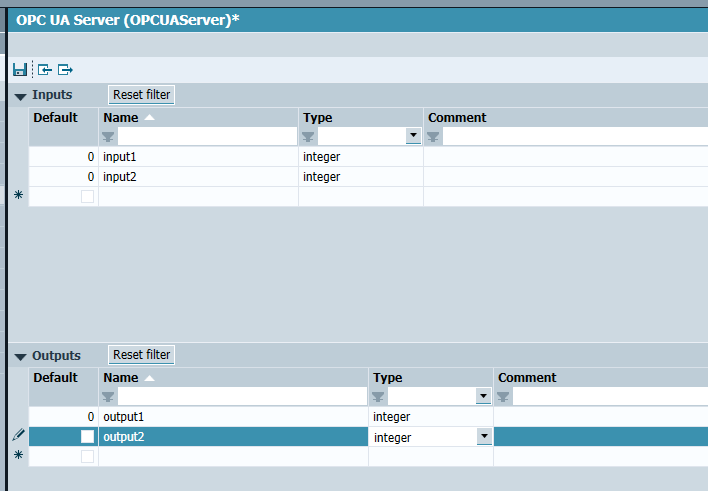Sort Inputs by Name column header
This screenshot has height=491, width=708.
(198, 117)
